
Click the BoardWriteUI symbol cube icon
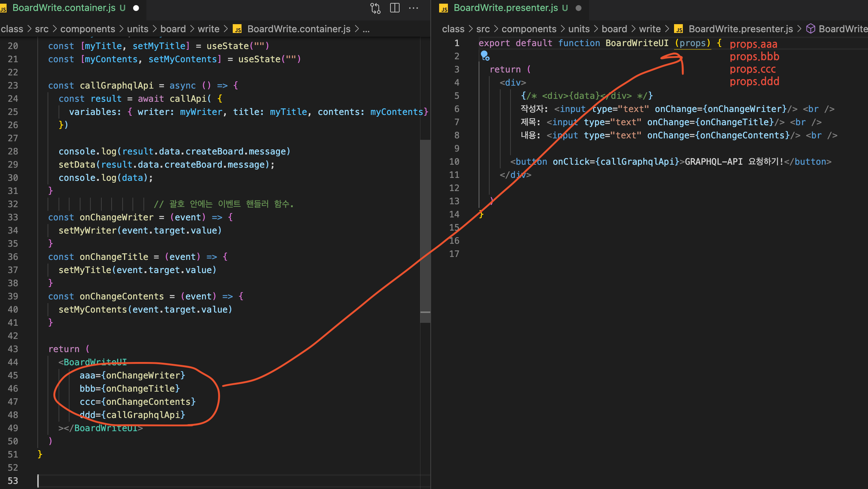coord(811,29)
